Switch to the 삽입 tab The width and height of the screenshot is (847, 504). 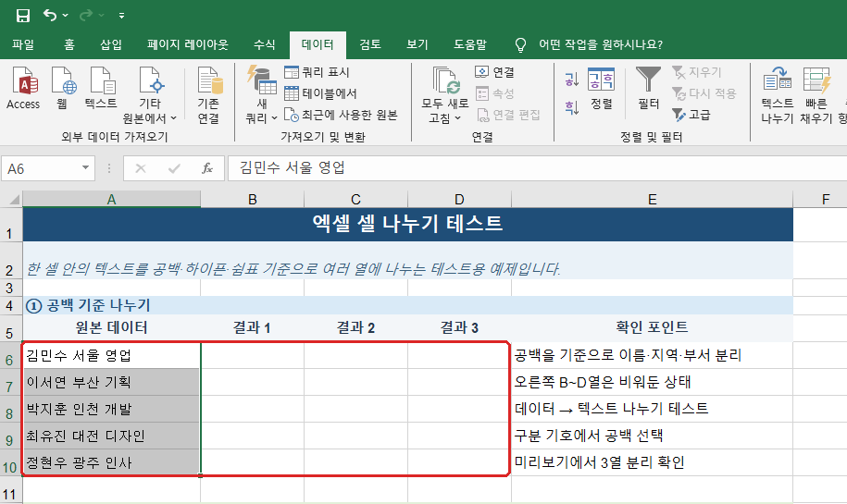111,44
